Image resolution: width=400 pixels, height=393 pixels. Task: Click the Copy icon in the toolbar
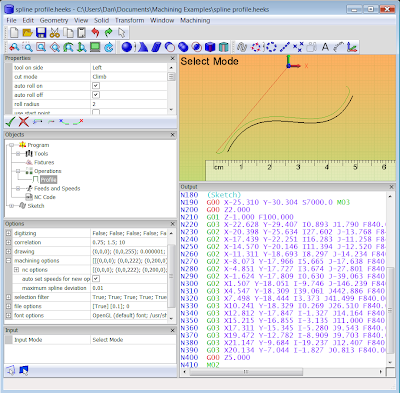(68, 33)
